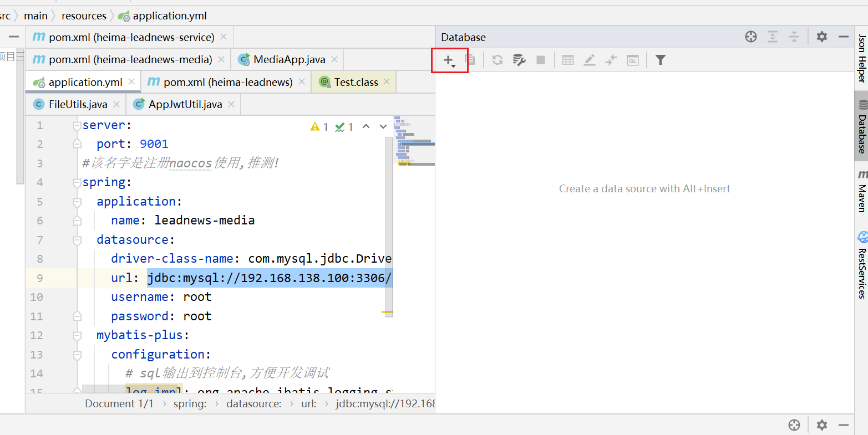This screenshot has width=868, height=435.
Task: Click the 'main' breadcrumb in path bar
Action: pos(35,16)
